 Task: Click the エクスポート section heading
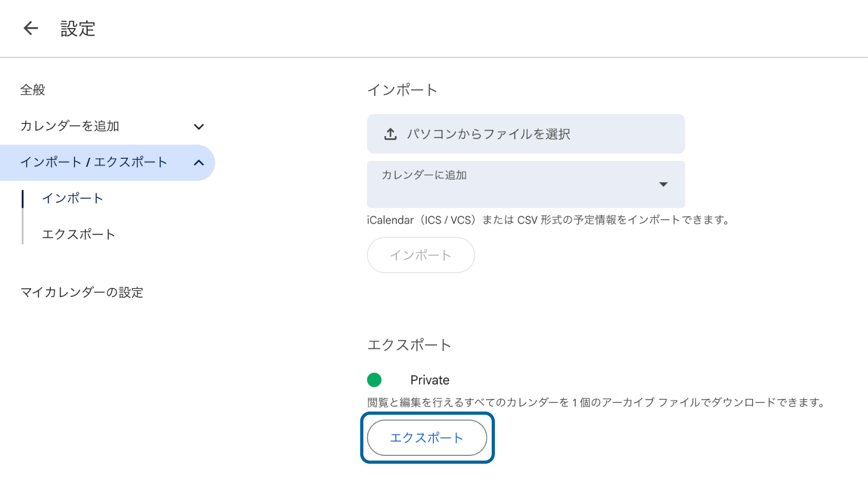tap(409, 345)
